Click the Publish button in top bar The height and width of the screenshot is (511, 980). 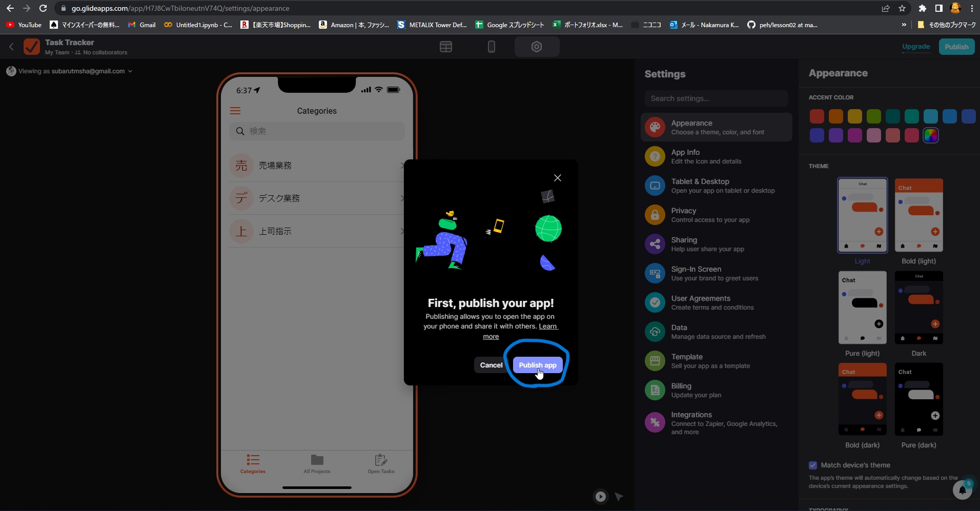(956, 47)
